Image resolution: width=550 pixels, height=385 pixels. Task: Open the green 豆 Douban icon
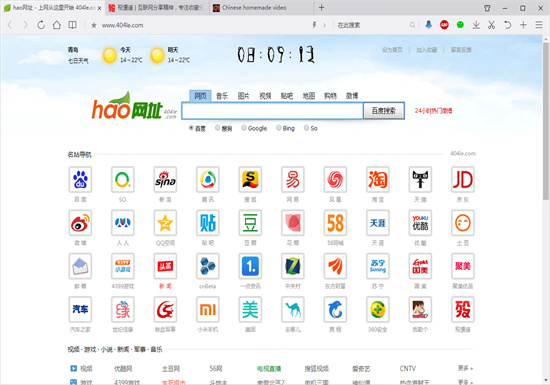pyautogui.click(x=250, y=223)
